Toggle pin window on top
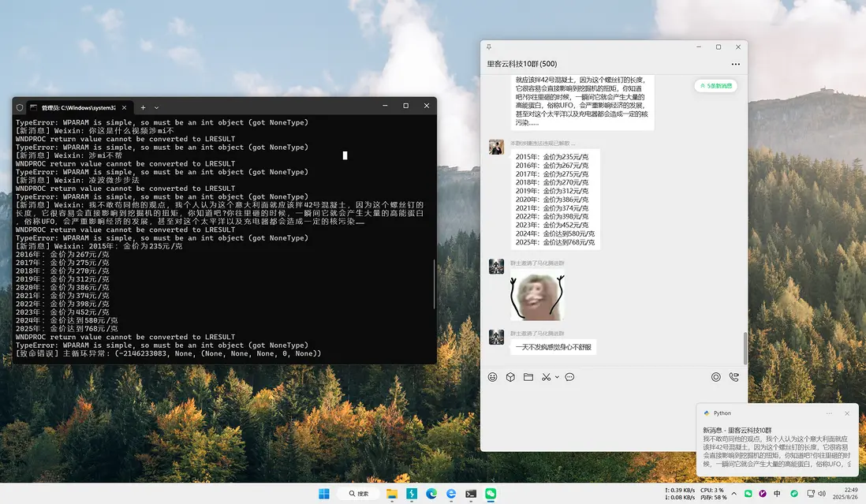This screenshot has height=504, width=866. pyautogui.click(x=489, y=47)
